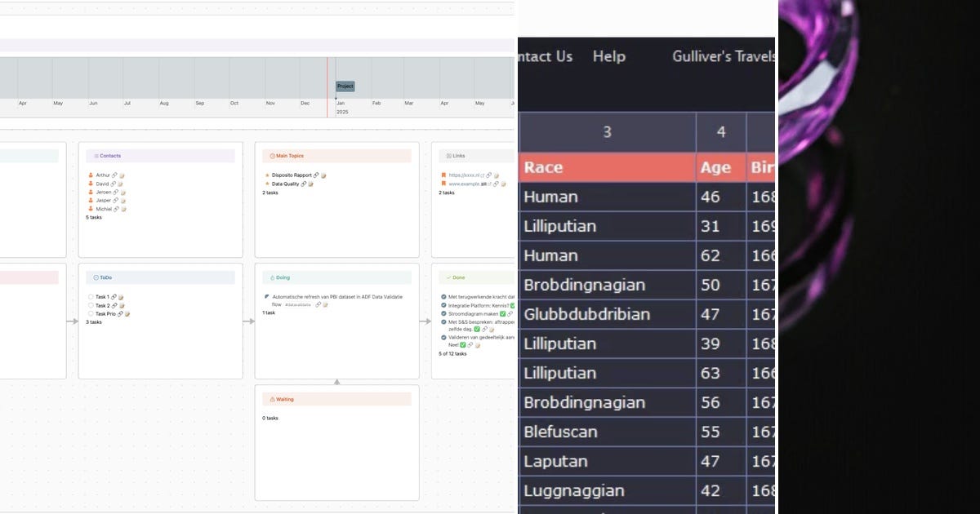Viewport: 980px width, 514px height.
Task: Click link icon next to Disposito Rapport
Action: [315, 175]
